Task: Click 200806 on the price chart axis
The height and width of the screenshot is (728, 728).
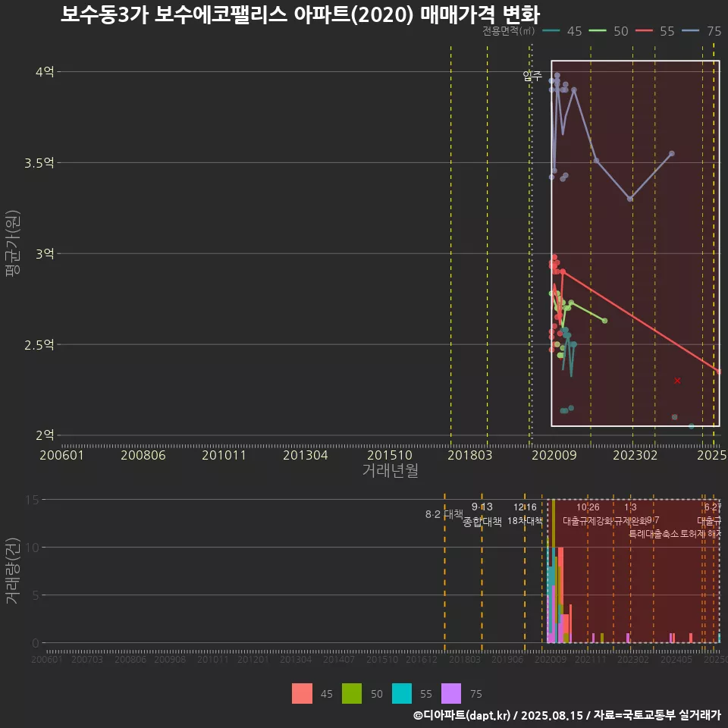Action: [x=143, y=455]
